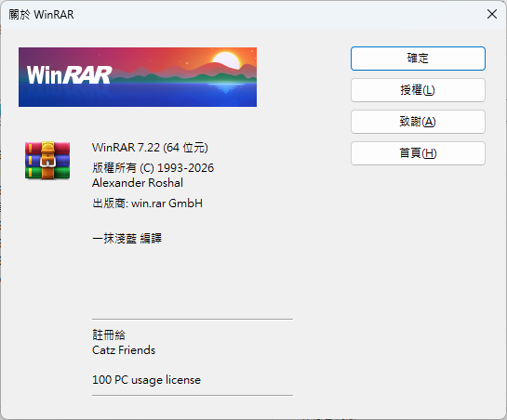The height and width of the screenshot is (420, 507).
Task: Click the 版權所有 (C) 1993-2026 copyright line
Action: point(153,167)
